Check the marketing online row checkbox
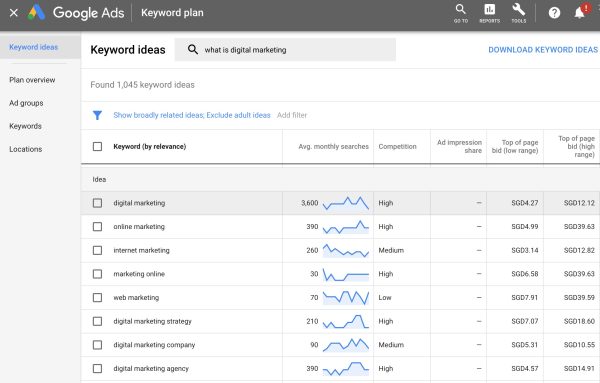Screen dimensions: 600x383 (x=98, y=274)
